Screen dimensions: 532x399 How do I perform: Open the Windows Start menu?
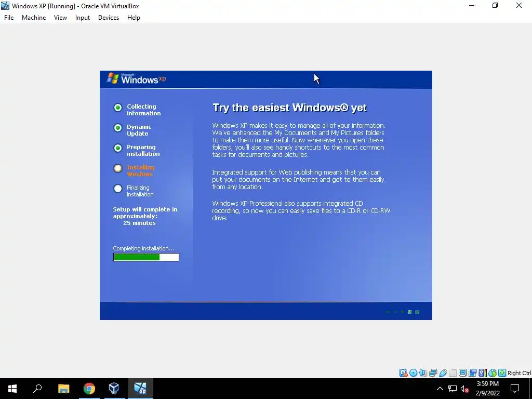(12, 389)
